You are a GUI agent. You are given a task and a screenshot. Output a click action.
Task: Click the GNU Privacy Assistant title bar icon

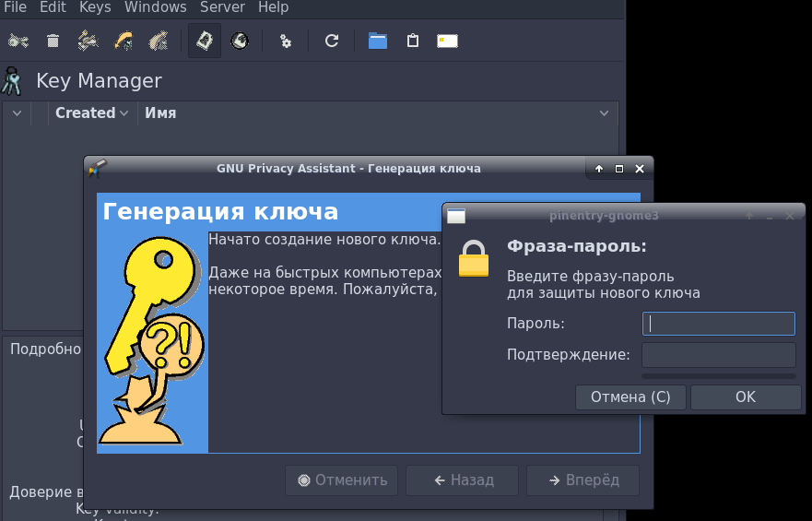tap(97, 168)
